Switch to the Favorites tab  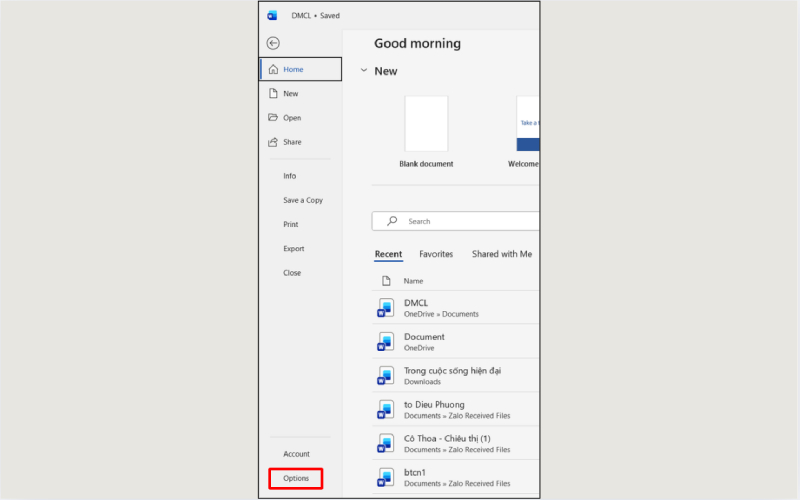(x=436, y=254)
